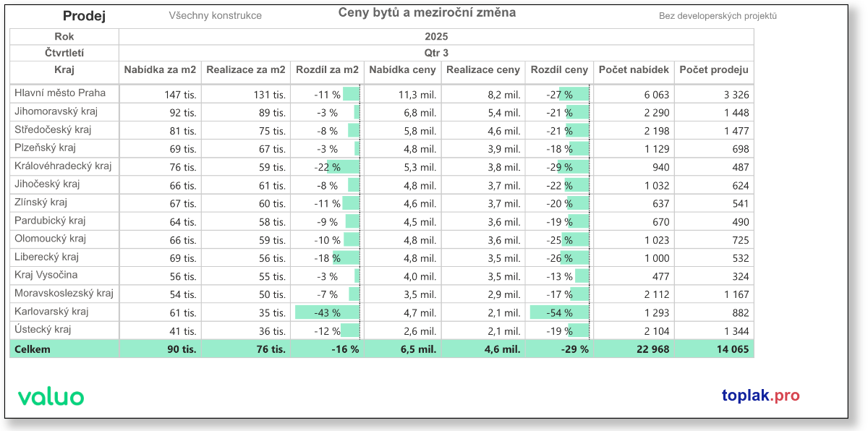Select the Počet nabídek column header
Viewport: 868px width, 431px height.
tap(634, 70)
